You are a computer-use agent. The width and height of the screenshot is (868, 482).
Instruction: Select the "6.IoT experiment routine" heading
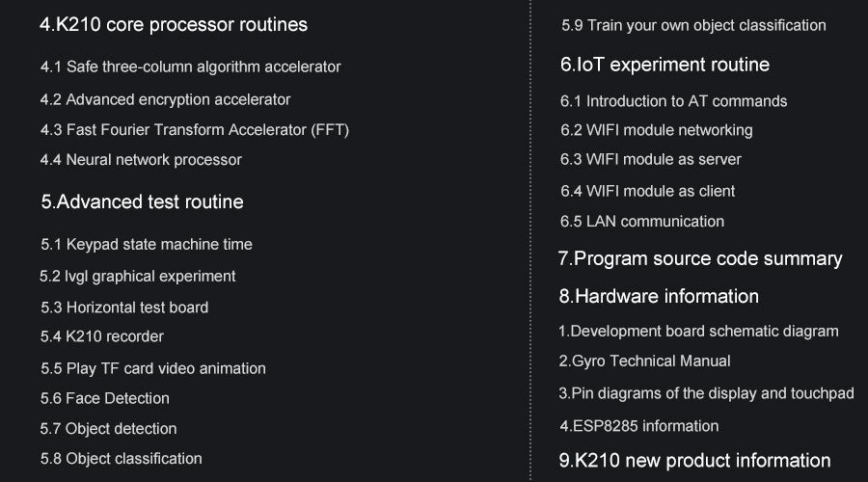click(665, 65)
